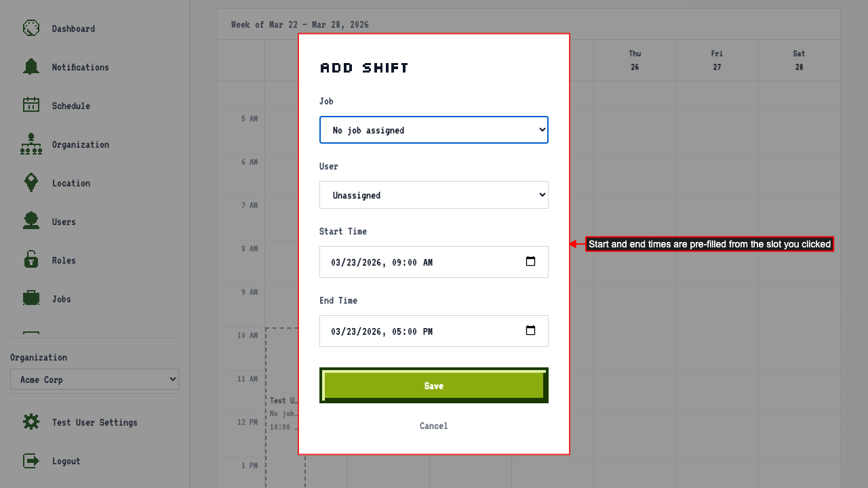Open the End Time calendar picker icon
The height and width of the screenshot is (488, 868).
pos(531,331)
